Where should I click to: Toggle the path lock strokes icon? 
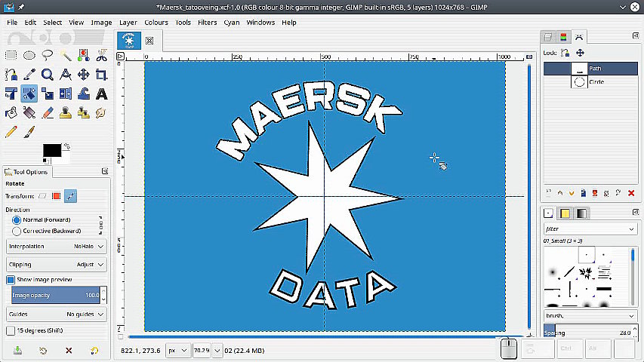(x=565, y=53)
